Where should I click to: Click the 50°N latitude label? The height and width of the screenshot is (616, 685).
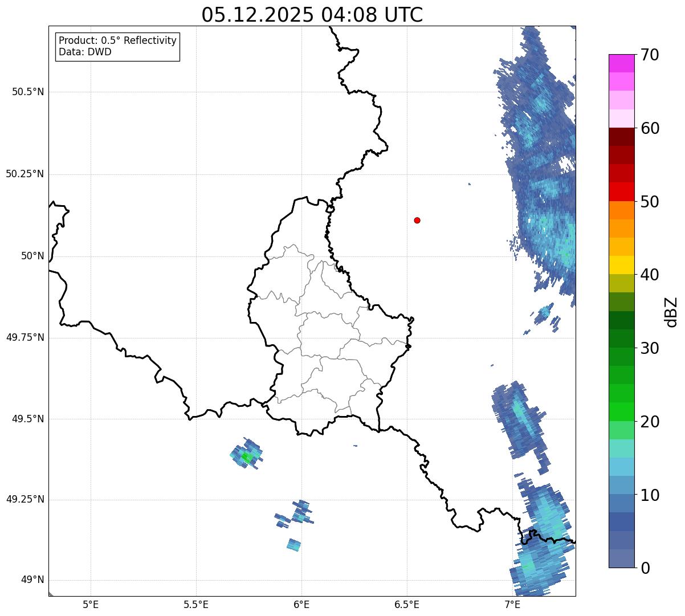pos(32,256)
